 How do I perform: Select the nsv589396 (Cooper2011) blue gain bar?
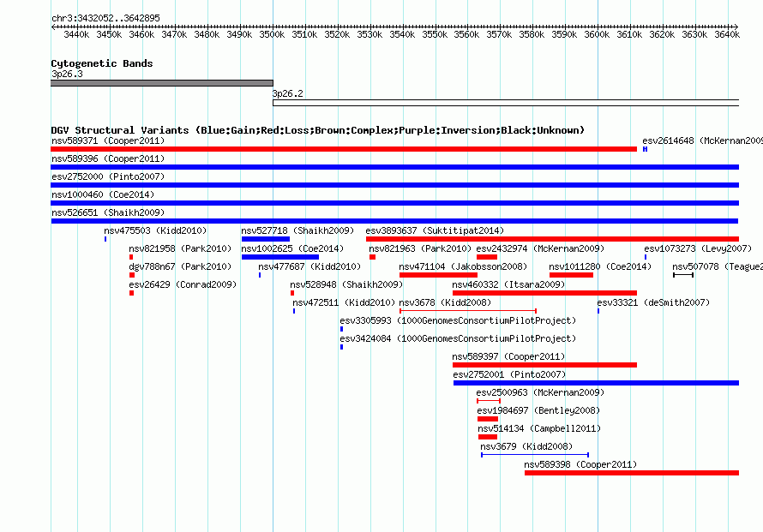pos(394,167)
